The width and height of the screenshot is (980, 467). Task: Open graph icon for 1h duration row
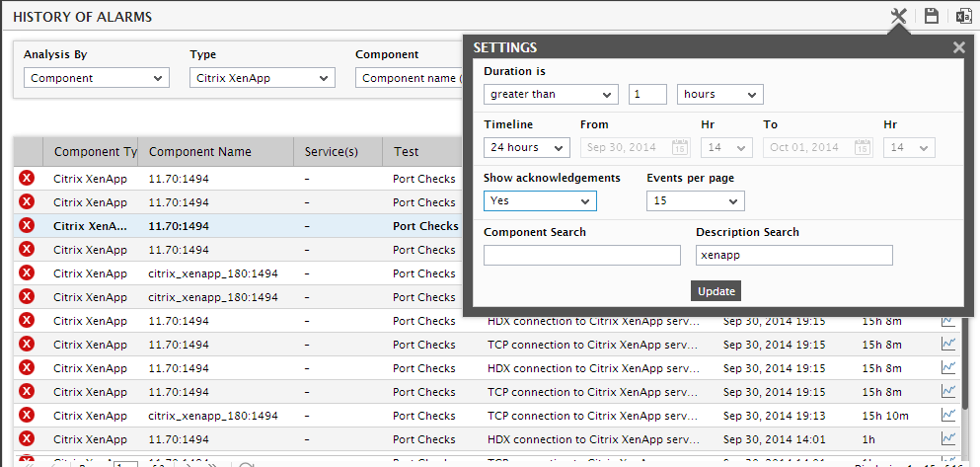pyautogui.click(x=948, y=439)
